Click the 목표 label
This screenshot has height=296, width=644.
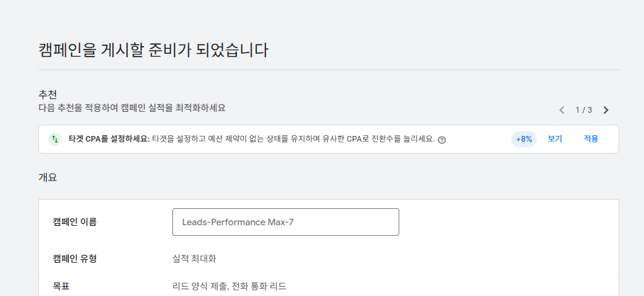point(62,286)
